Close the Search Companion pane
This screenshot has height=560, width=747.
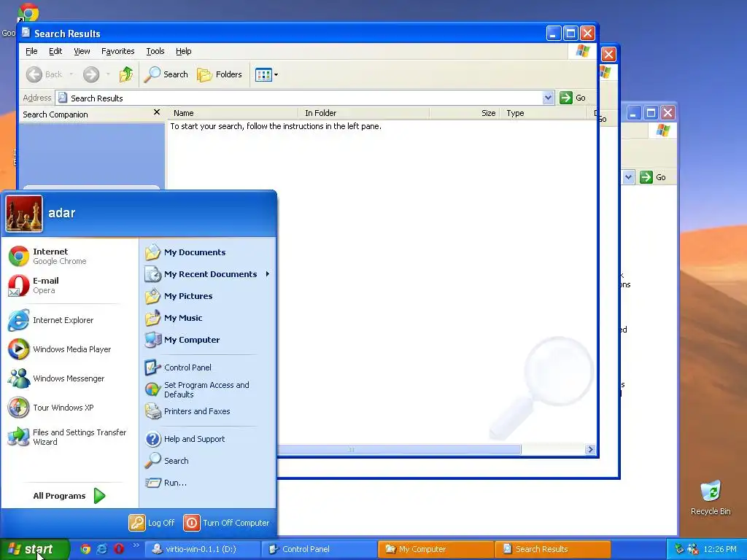[x=157, y=112]
